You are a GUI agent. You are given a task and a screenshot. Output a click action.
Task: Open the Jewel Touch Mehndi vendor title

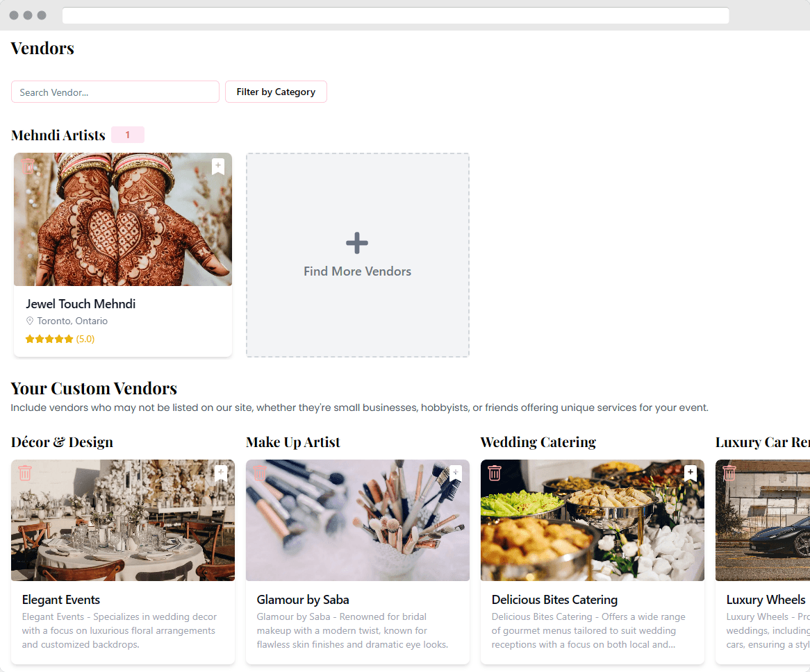(x=81, y=304)
